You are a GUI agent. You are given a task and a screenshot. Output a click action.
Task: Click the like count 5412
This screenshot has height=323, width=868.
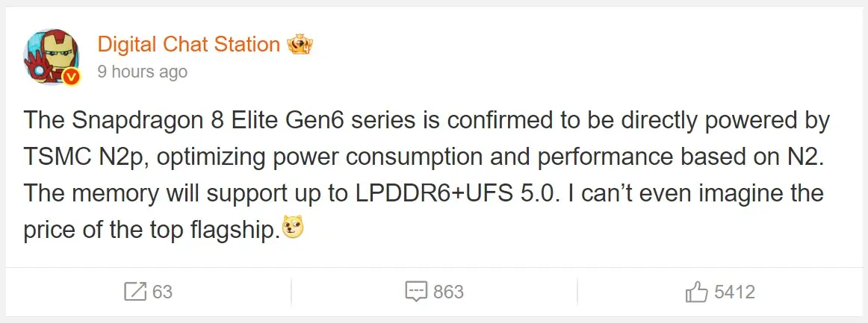click(x=734, y=292)
